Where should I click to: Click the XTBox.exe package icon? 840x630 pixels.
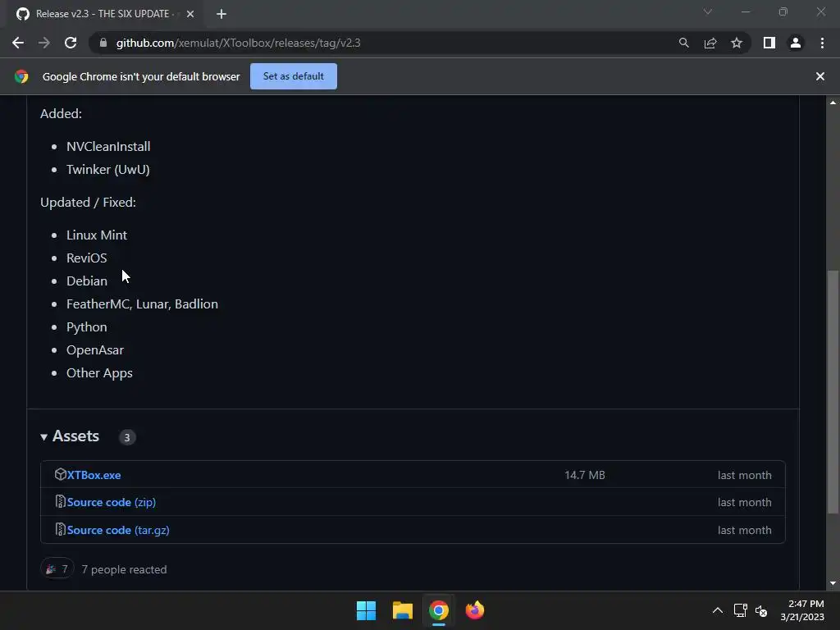pyautogui.click(x=60, y=475)
